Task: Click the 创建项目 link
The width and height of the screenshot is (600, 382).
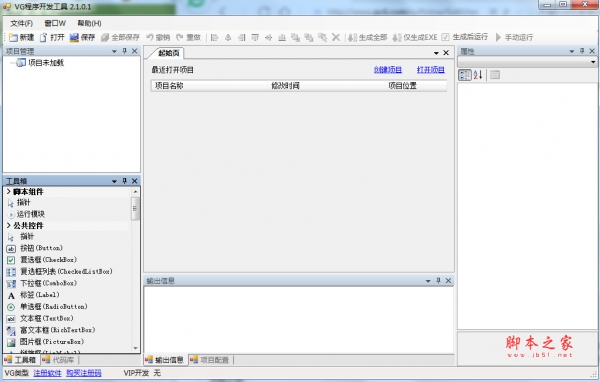Action: click(x=388, y=70)
